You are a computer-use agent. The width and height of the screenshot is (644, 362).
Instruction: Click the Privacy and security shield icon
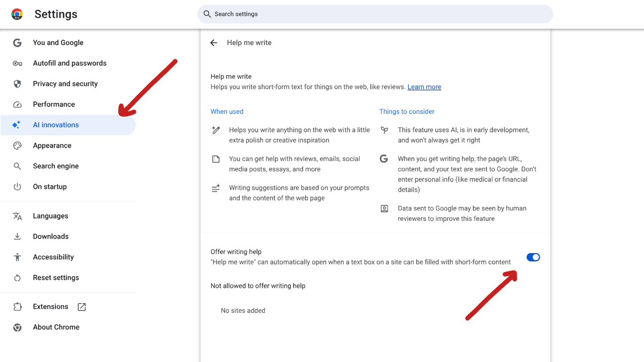pos(17,83)
